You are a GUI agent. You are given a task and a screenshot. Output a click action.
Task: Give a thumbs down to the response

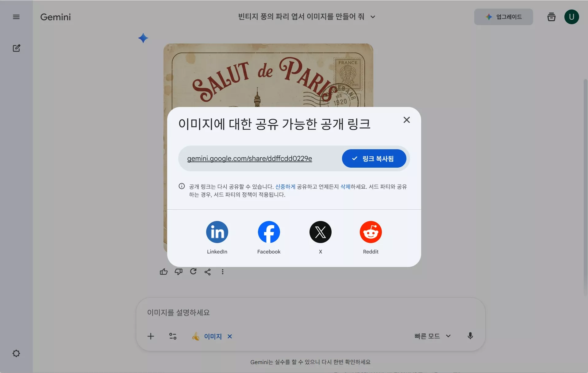point(179,272)
